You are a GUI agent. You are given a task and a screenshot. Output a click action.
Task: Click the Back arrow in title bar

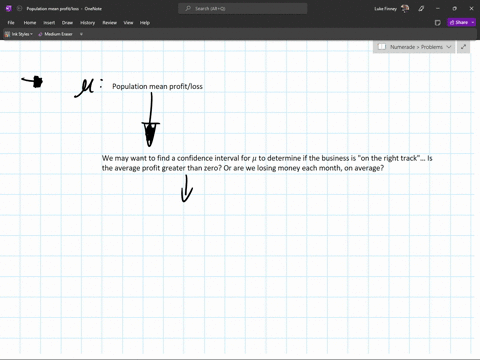[19, 9]
